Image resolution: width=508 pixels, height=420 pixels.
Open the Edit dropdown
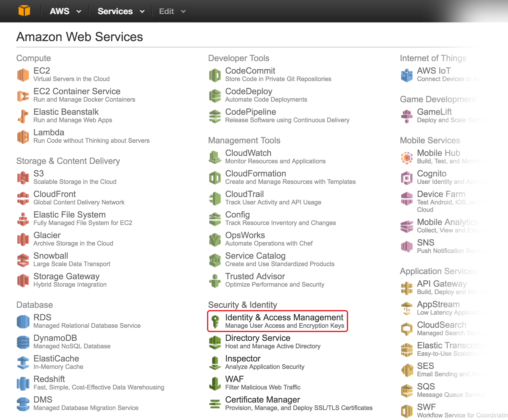[x=172, y=11]
